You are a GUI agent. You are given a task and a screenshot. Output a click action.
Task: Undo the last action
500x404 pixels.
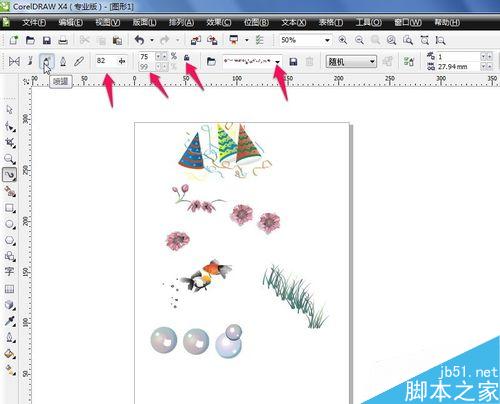pos(139,40)
